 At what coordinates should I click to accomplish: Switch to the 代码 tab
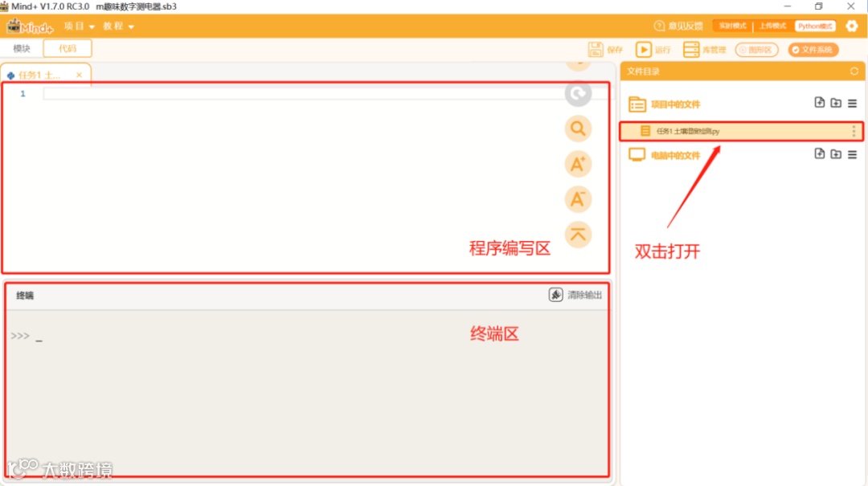tap(68, 49)
